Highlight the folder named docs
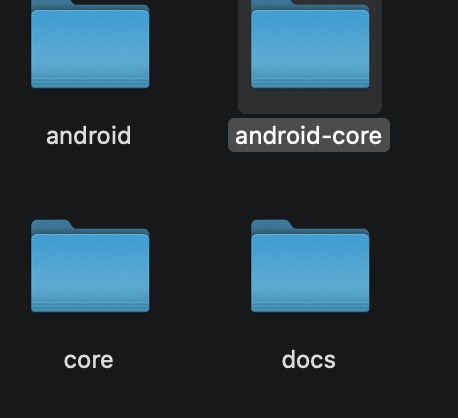 click(310, 266)
